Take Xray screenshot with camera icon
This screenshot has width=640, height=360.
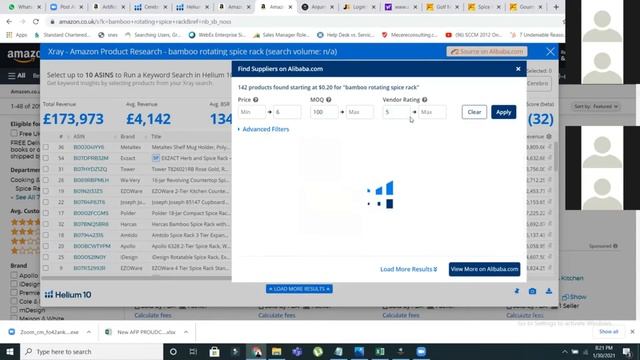(532, 291)
